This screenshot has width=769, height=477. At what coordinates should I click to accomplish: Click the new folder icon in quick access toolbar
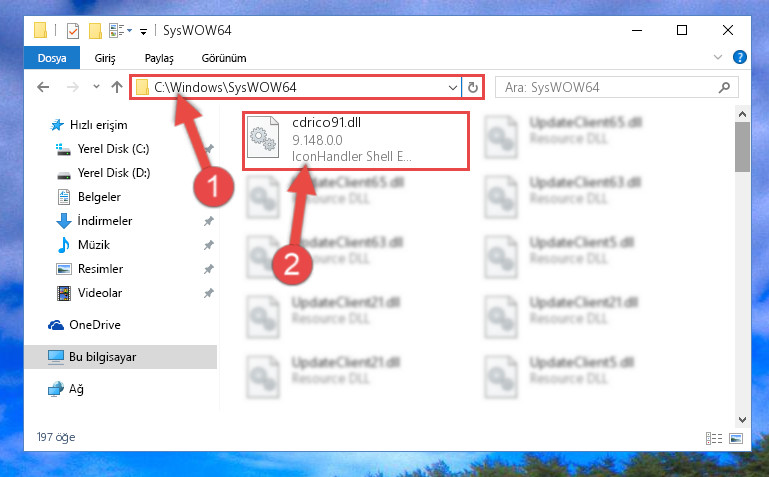(x=95, y=31)
